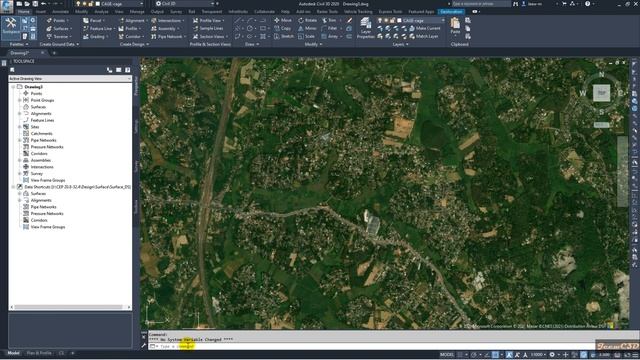This screenshot has height=360, width=640.
Task: Click the Alignment tool in ribbon
Action: pos(132,20)
